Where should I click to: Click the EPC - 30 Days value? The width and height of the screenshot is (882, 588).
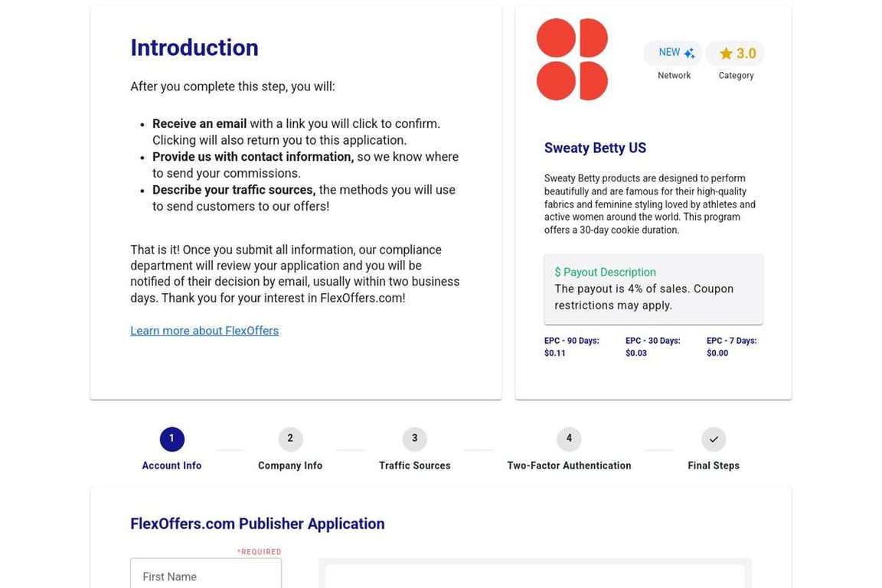click(x=636, y=354)
